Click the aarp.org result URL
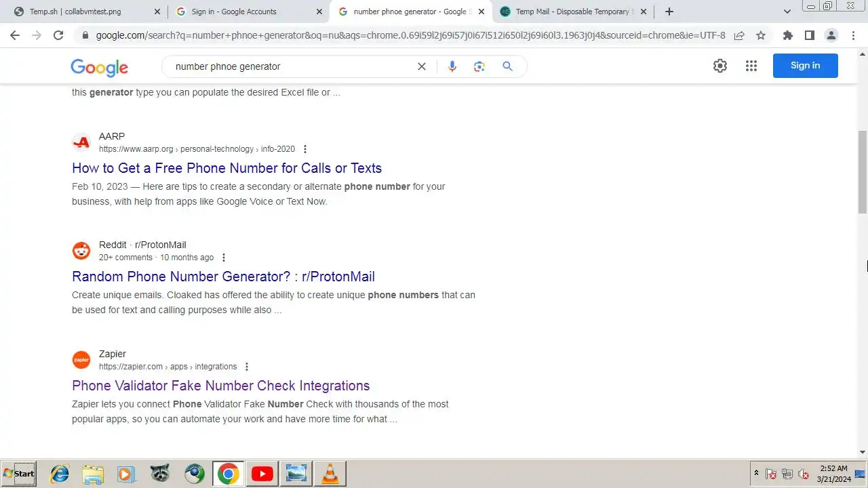 pos(197,149)
